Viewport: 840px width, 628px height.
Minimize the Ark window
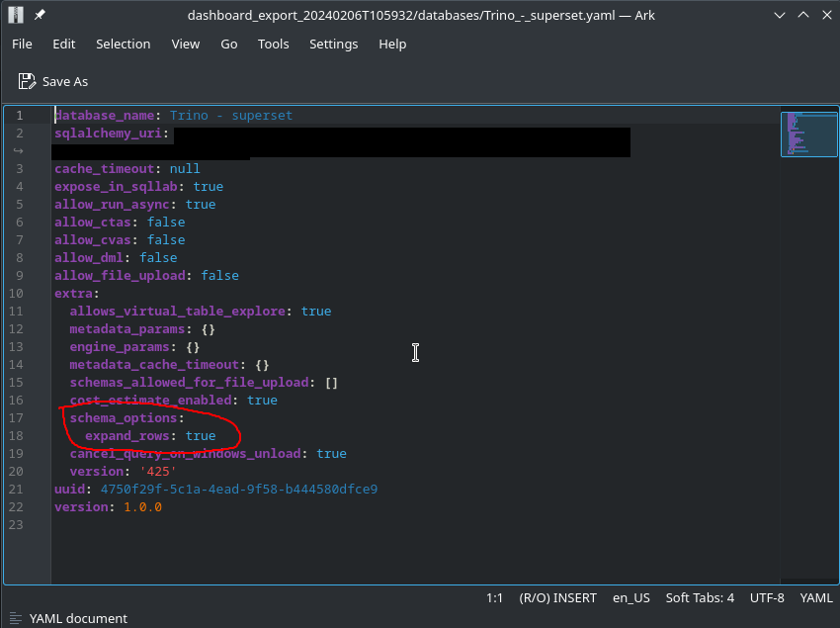pos(780,15)
